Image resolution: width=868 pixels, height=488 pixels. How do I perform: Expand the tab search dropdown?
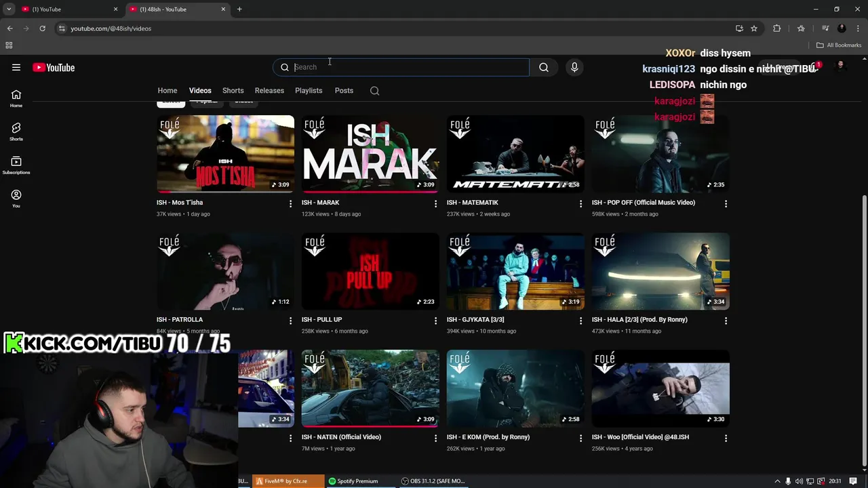(9, 9)
